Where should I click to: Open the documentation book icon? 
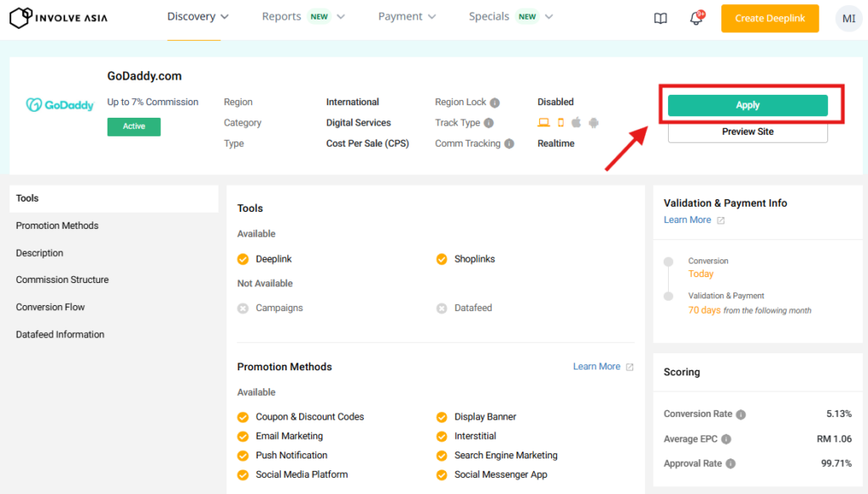[x=661, y=19]
